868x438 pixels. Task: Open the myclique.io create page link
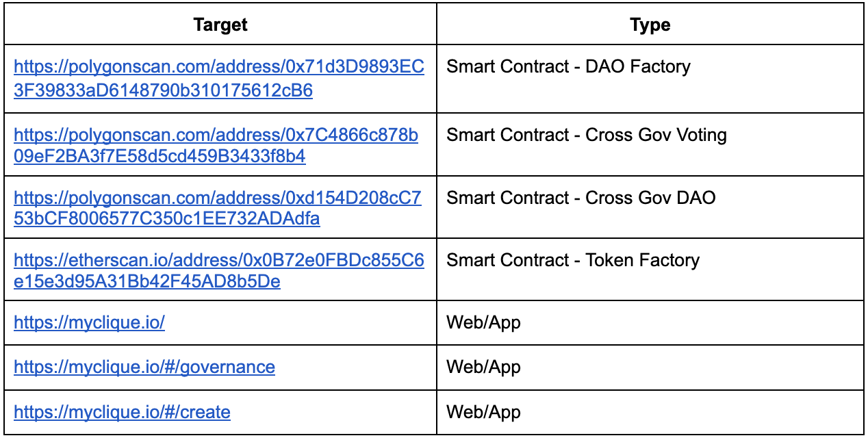[122, 413]
